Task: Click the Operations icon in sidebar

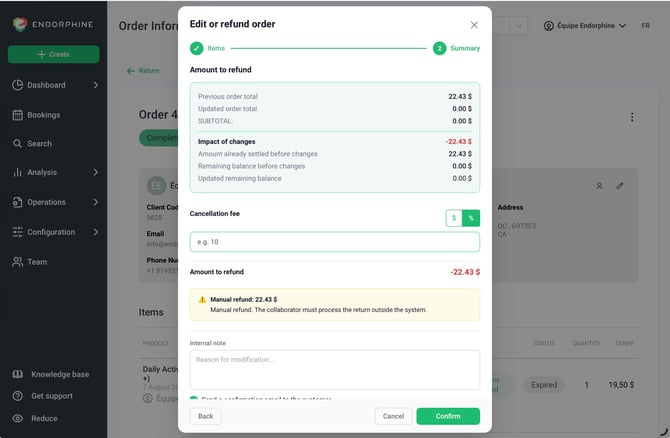Action: [18, 202]
